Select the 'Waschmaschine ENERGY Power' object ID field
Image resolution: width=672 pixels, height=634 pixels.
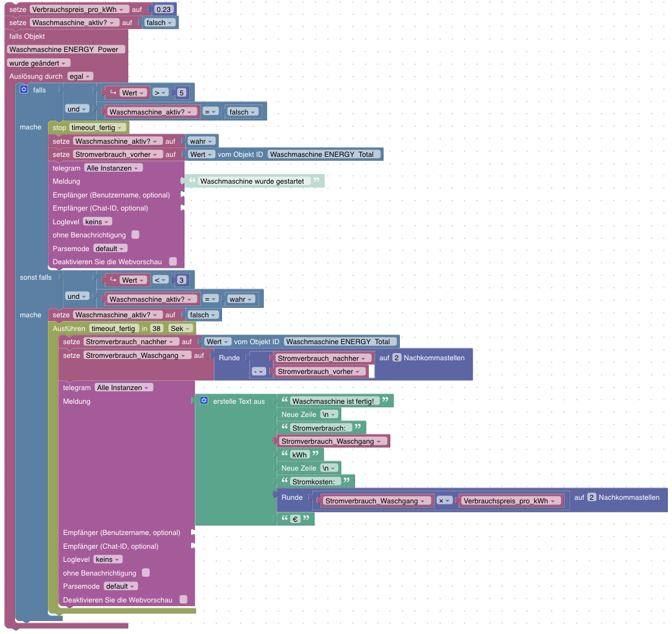point(66,50)
